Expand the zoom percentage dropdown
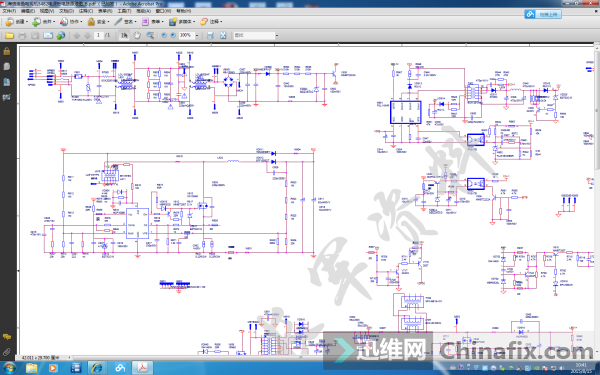This screenshot has height=375, width=600. (197, 35)
